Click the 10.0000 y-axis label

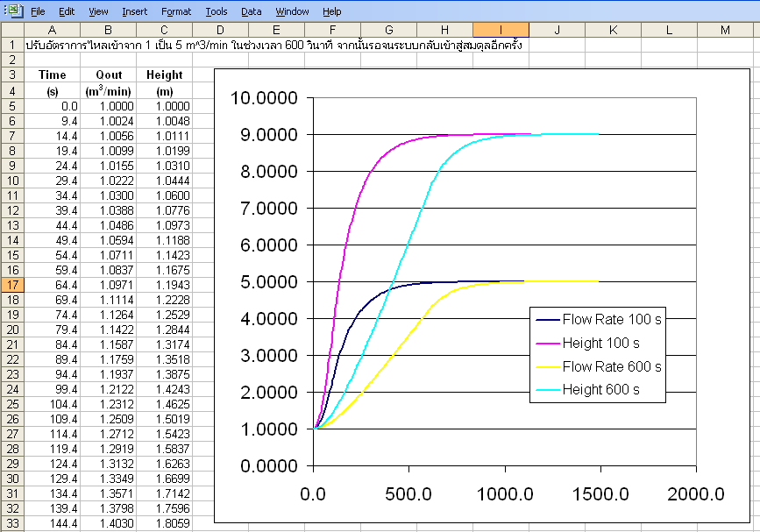pos(264,98)
